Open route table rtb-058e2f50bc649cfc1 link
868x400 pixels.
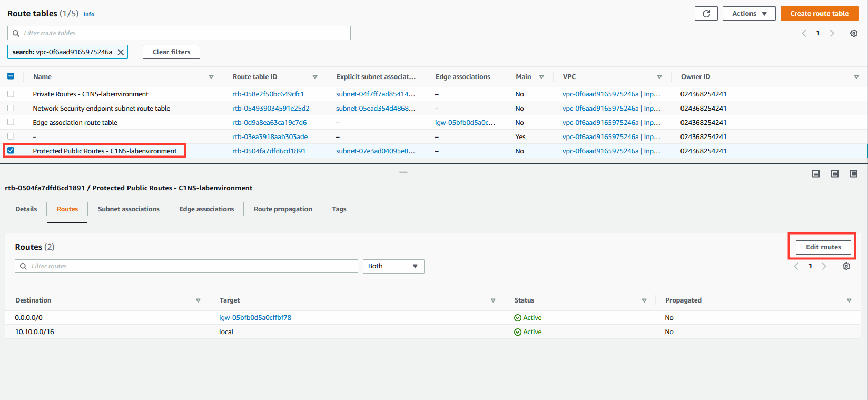[268, 94]
